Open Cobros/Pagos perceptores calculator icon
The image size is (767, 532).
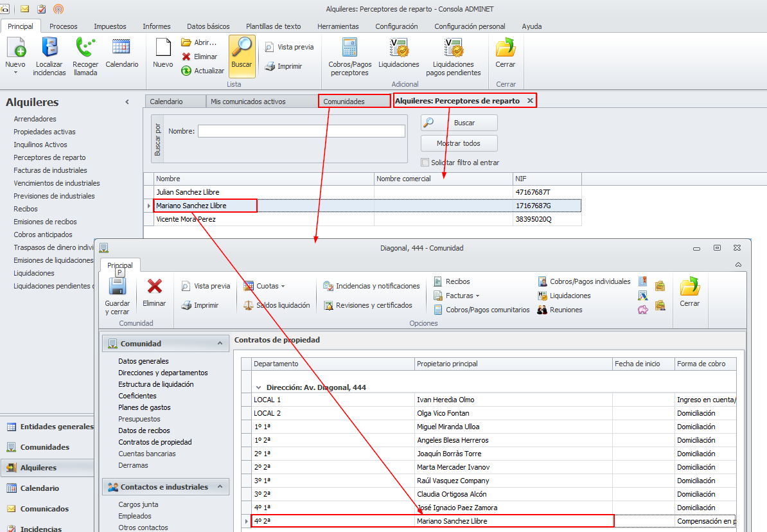(x=349, y=49)
